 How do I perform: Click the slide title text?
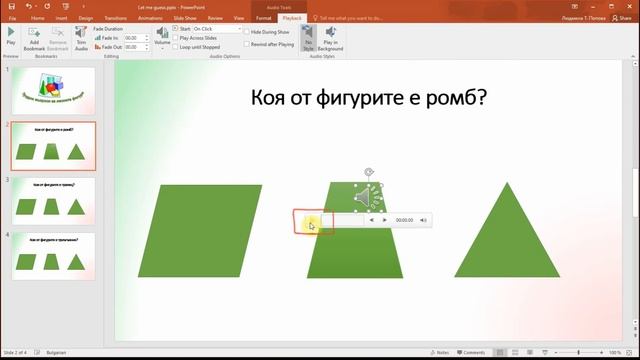click(x=369, y=98)
